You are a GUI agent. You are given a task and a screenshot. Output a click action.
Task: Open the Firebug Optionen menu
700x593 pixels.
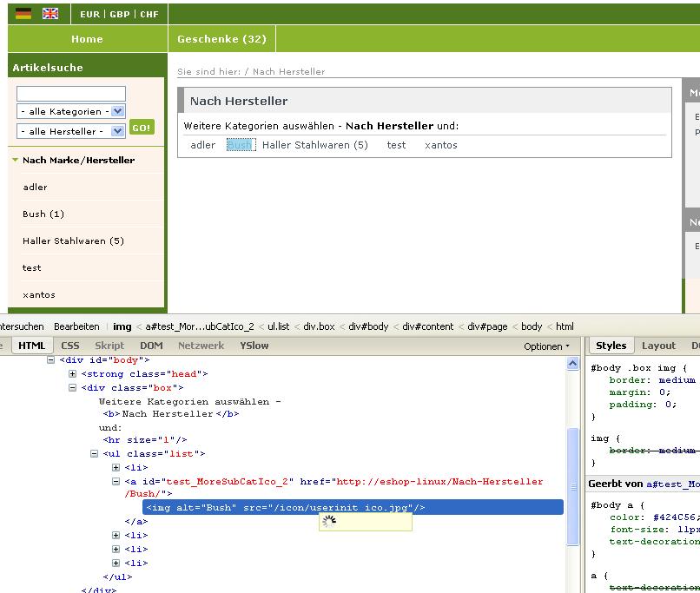pos(546,346)
